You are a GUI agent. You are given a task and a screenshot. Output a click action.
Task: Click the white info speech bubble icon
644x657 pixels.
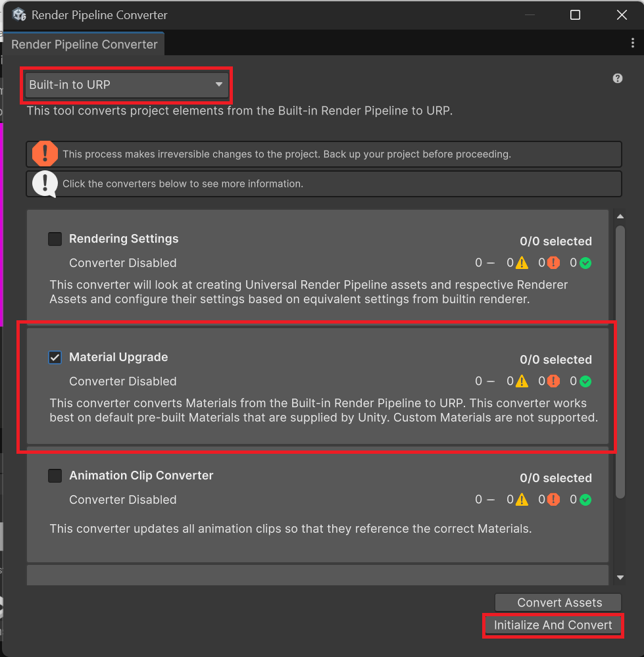(x=45, y=183)
